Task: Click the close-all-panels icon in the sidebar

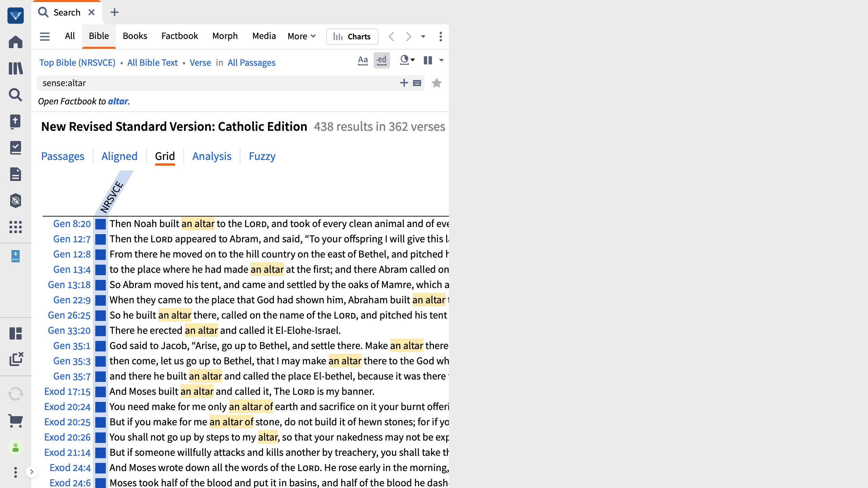Action: coord(16,359)
